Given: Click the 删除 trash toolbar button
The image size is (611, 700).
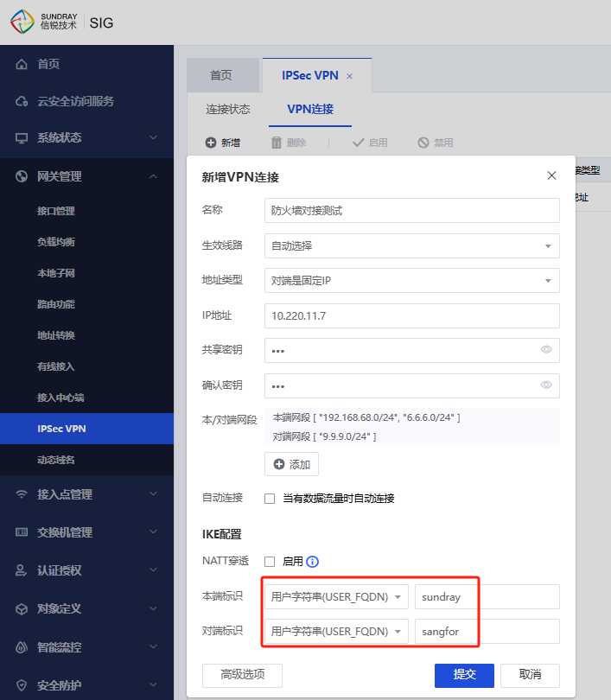Looking at the screenshot, I should (x=289, y=143).
